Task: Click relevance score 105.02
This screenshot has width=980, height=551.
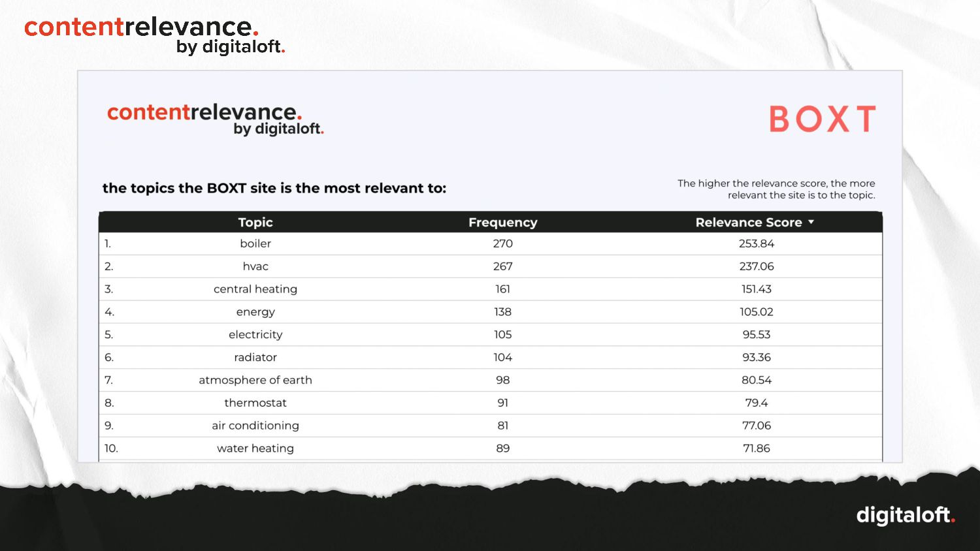Action: [x=757, y=312]
